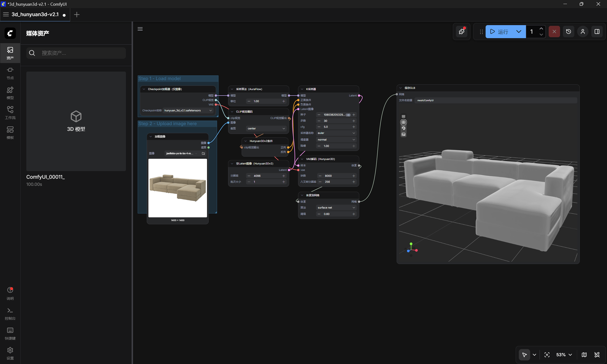This screenshot has width=607, height=364.
Task: Click the action bar drag handle dots
Action: 481,32
